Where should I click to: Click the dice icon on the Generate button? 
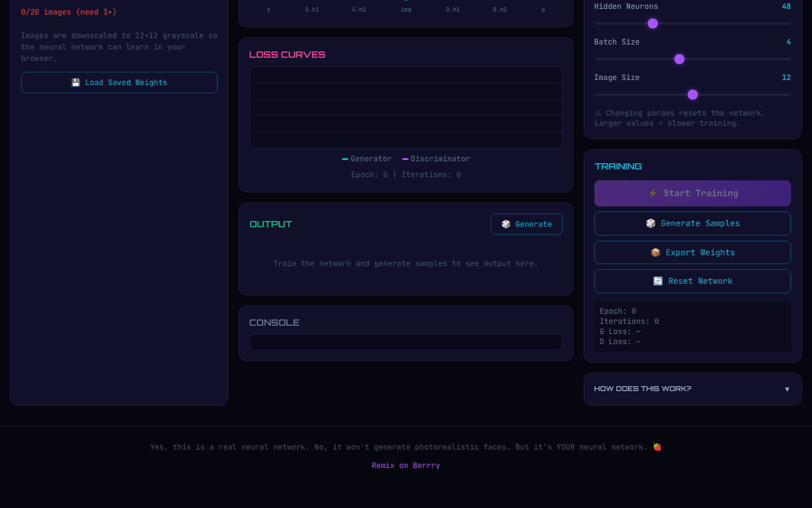(x=506, y=224)
